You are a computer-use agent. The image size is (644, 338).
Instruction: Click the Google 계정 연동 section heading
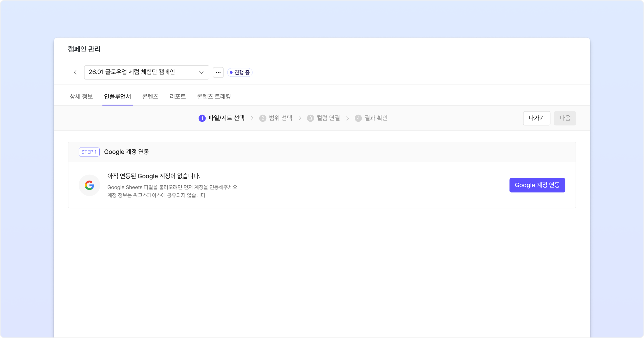(127, 152)
